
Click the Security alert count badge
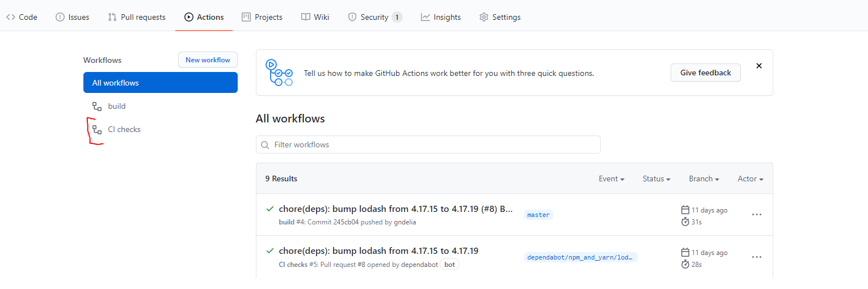click(397, 17)
